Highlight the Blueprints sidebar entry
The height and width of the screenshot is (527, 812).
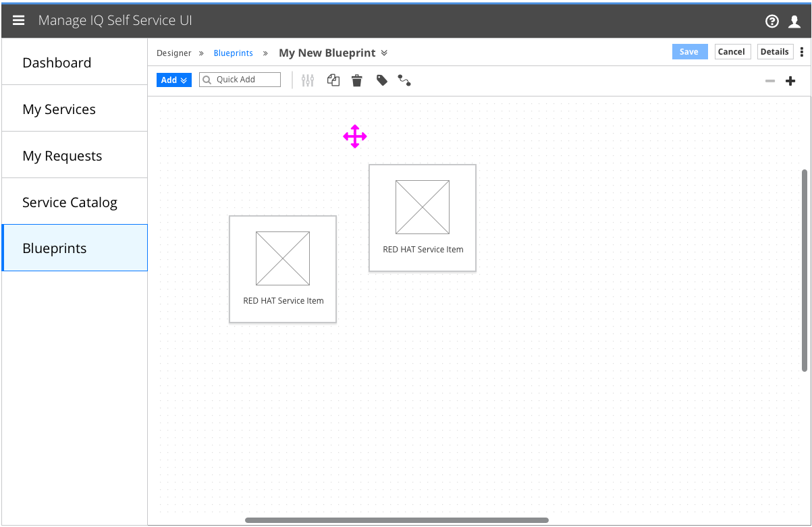[55, 248]
